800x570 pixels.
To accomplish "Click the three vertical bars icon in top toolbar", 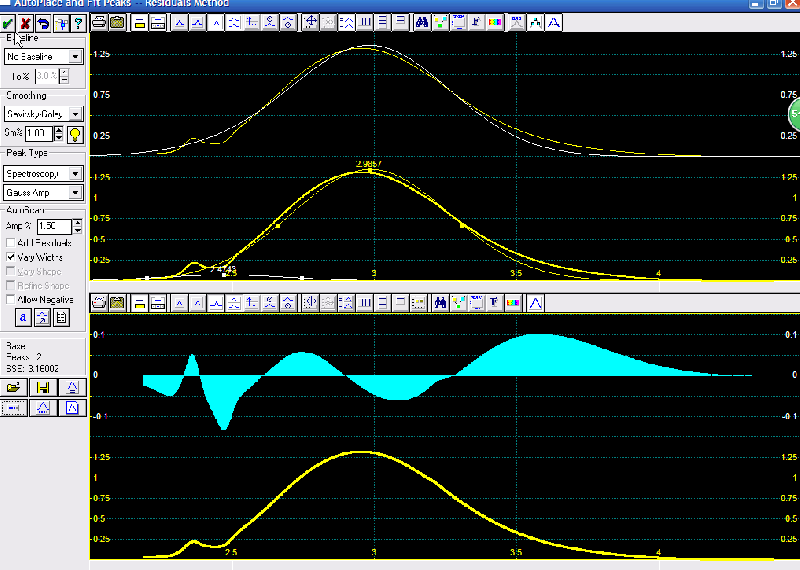I will 365,22.
